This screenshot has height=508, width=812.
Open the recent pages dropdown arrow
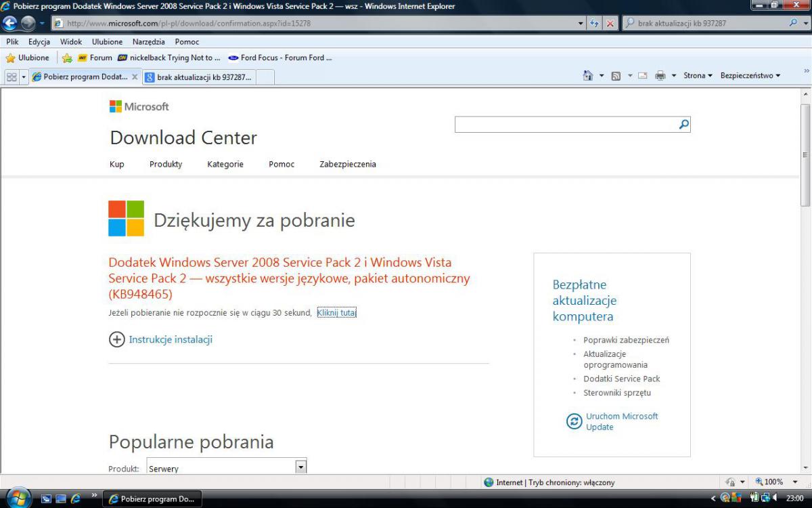[x=42, y=23]
